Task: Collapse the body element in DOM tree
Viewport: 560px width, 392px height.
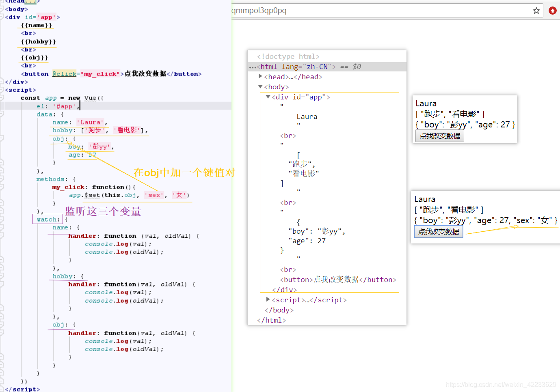Action: point(260,86)
